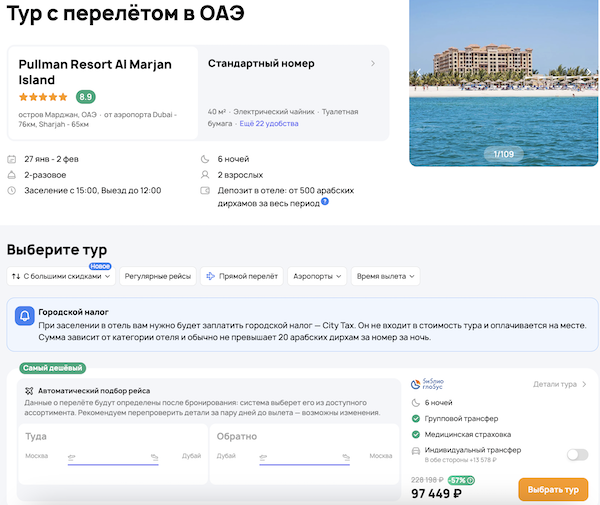Open the Стандартный номер room details
The height and width of the screenshot is (505, 600).
[x=292, y=64]
